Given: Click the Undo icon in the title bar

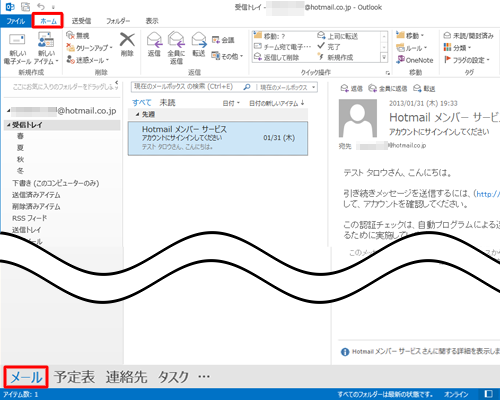Looking at the screenshot, I should point(41,6).
